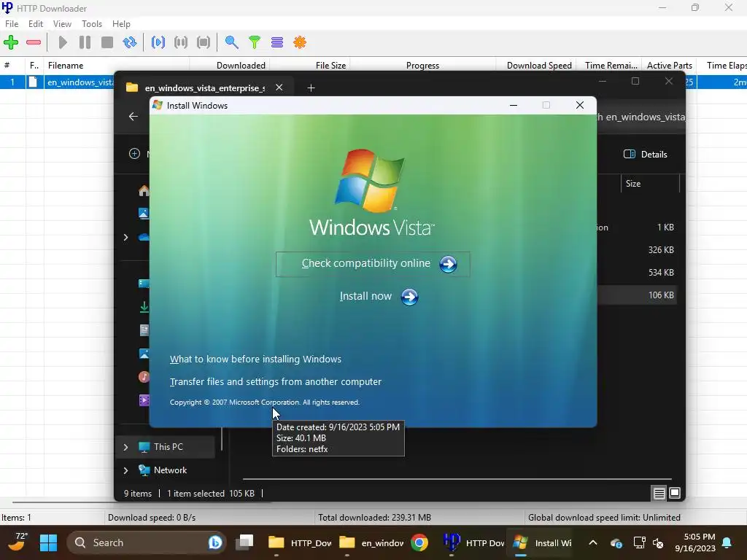Click the green Add URL plus icon

coord(10,42)
